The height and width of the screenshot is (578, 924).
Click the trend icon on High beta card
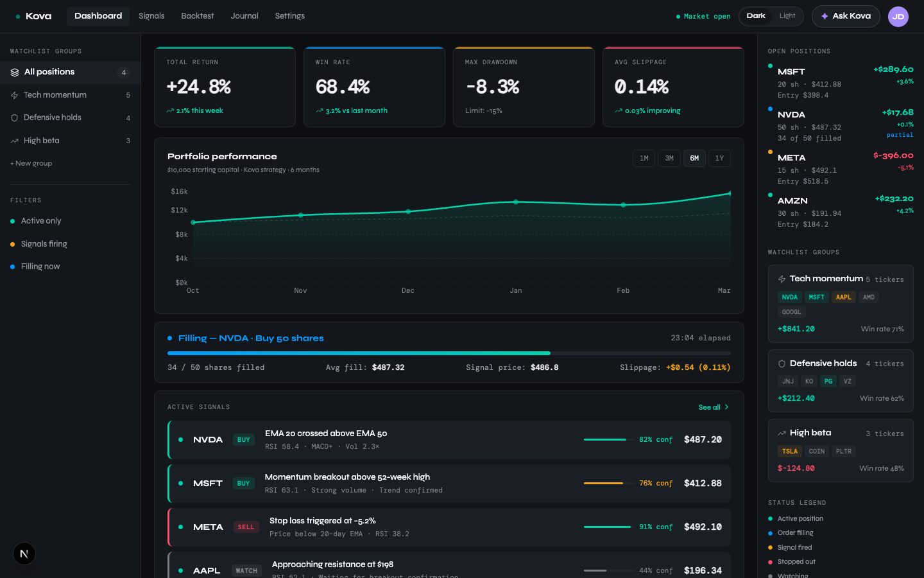[x=782, y=433]
